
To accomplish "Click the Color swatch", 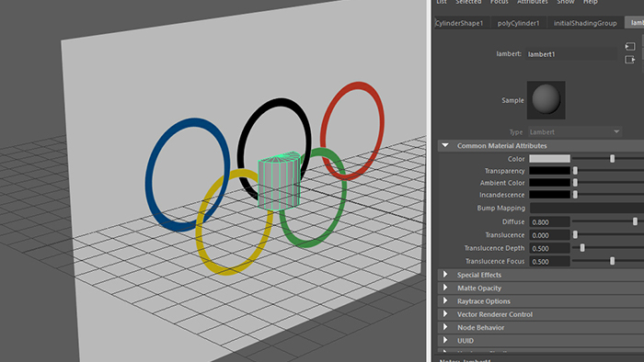I will pyautogui.click(x=549, y=159).
